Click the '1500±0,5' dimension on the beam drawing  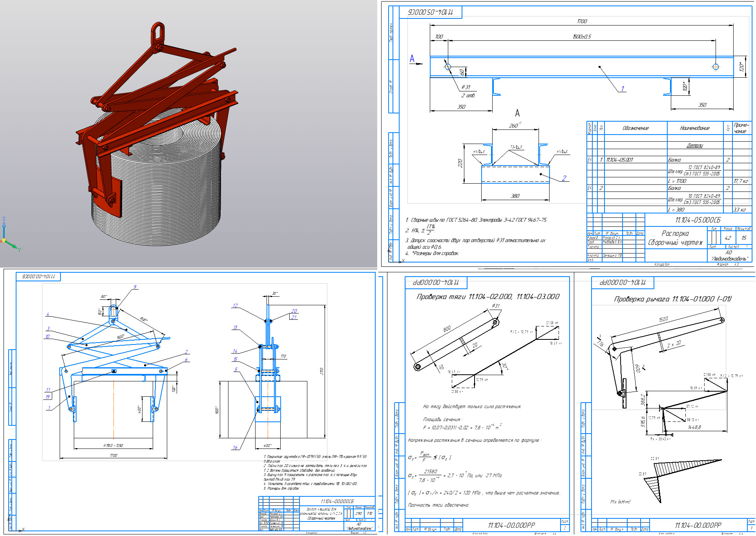(582, 36)
